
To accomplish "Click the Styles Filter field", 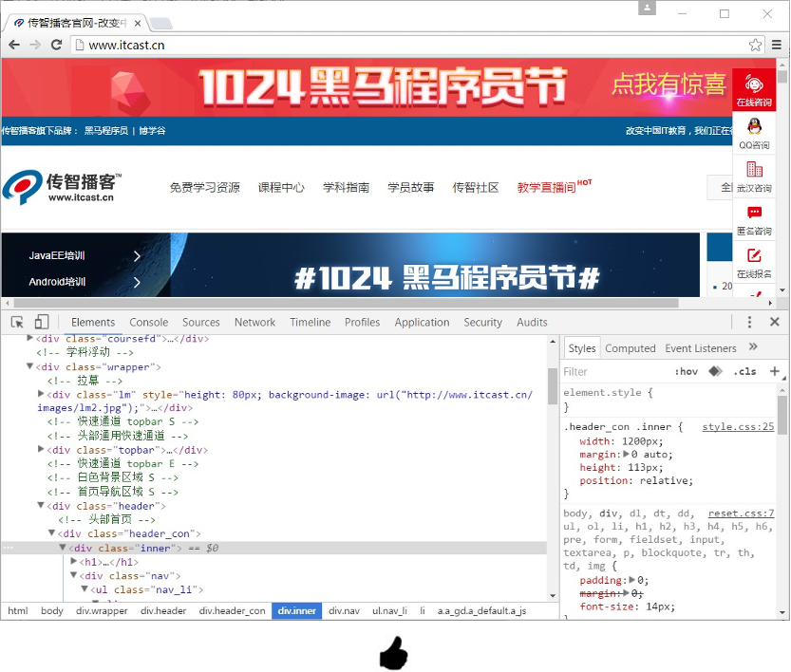I will (615, 371).
